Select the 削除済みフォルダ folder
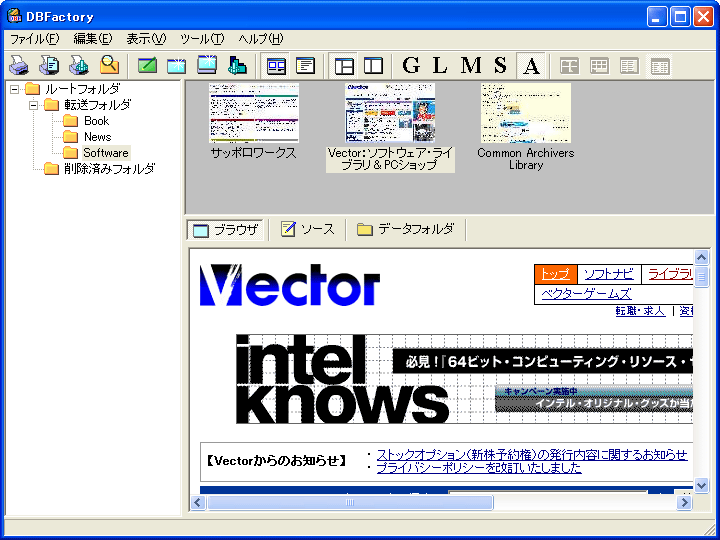720x540 pixels. (109, 169)
